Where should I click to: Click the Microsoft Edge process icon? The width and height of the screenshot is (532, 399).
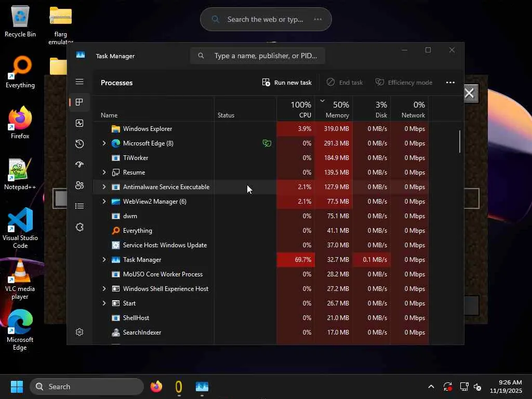coord(116,143)
